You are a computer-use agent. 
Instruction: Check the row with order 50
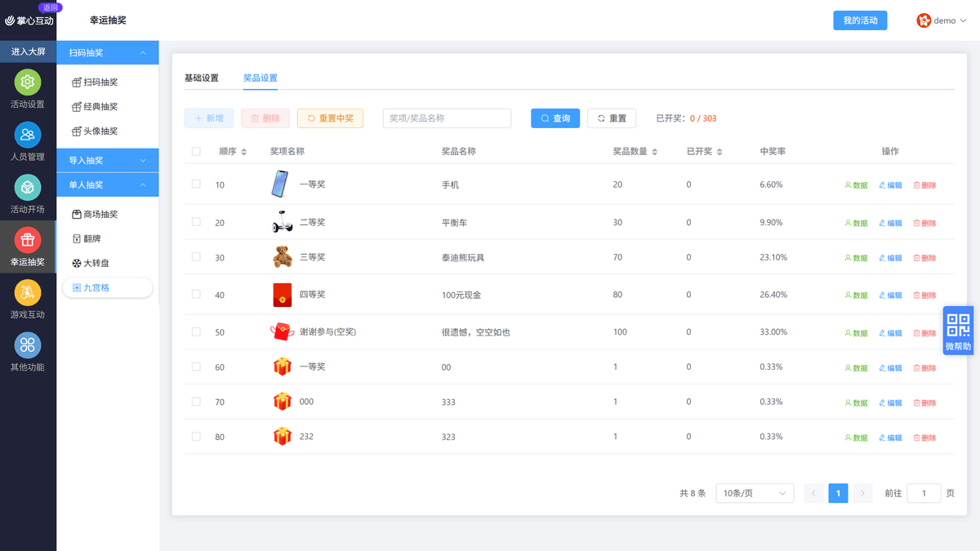coord(196,331)
